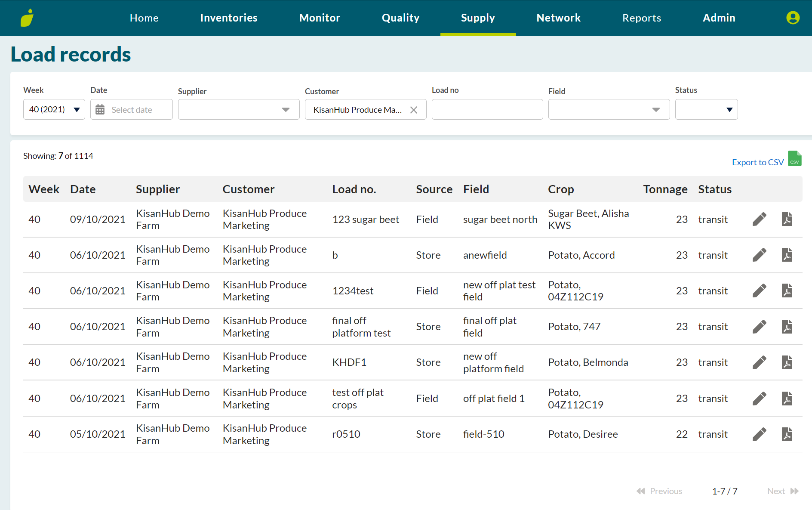Open the Customer filter combo box
The width and height of the screenshot is (812, 510).
366,109
